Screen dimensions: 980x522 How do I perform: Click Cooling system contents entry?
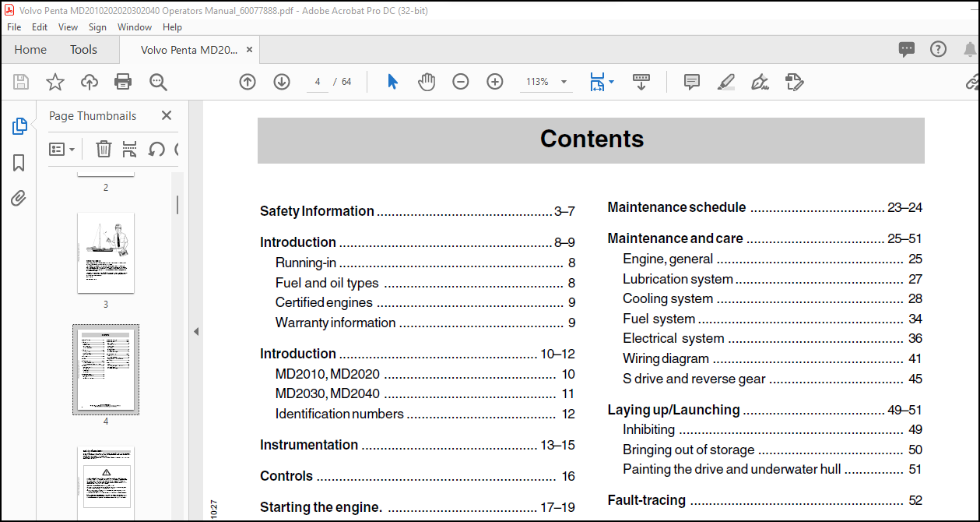(773, 298)
